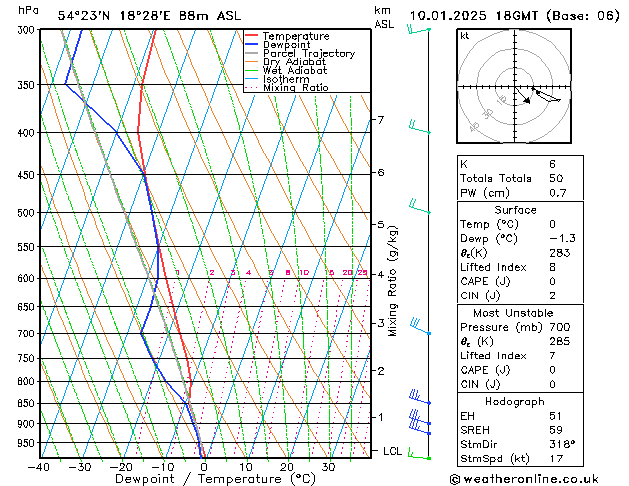Click the EH value 51
Viewport: 629px width, 486px height.
[556, 416]
